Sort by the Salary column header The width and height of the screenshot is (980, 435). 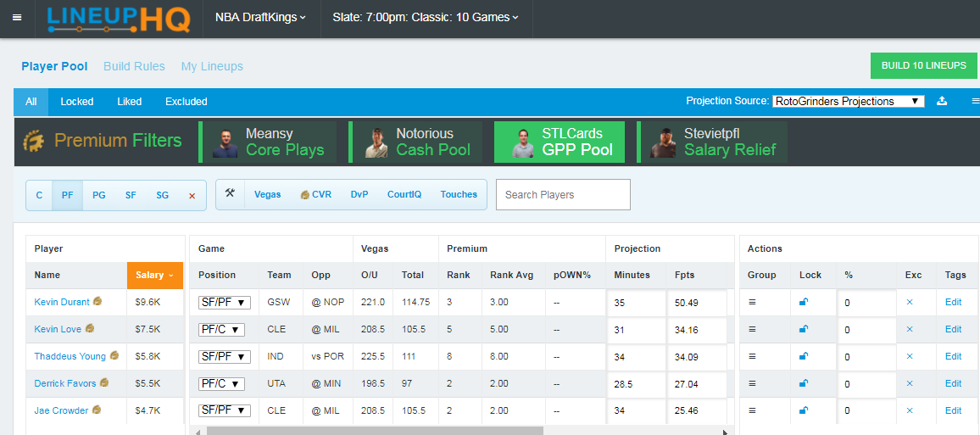pyautogui.click(x=154, y=275)
